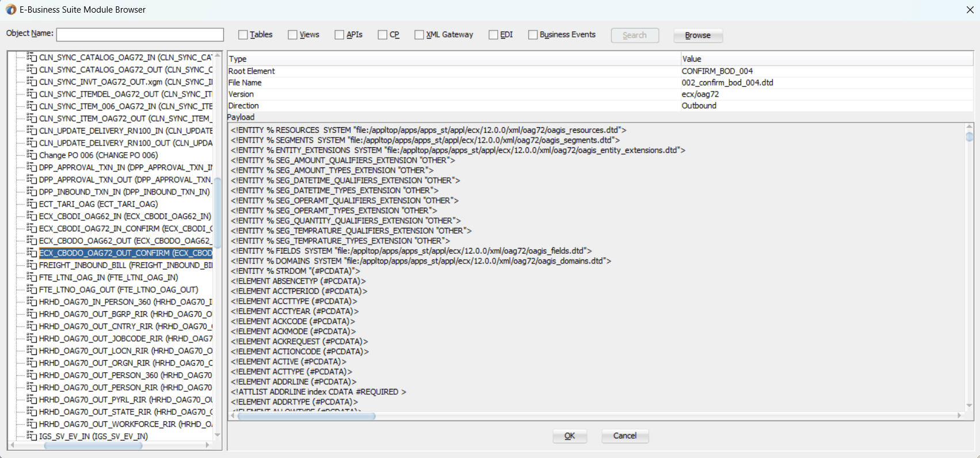Screen dimensions: 980x458
Task: Click the ATTLIST ADDRLINE index payload line
Action: point(318,392)
